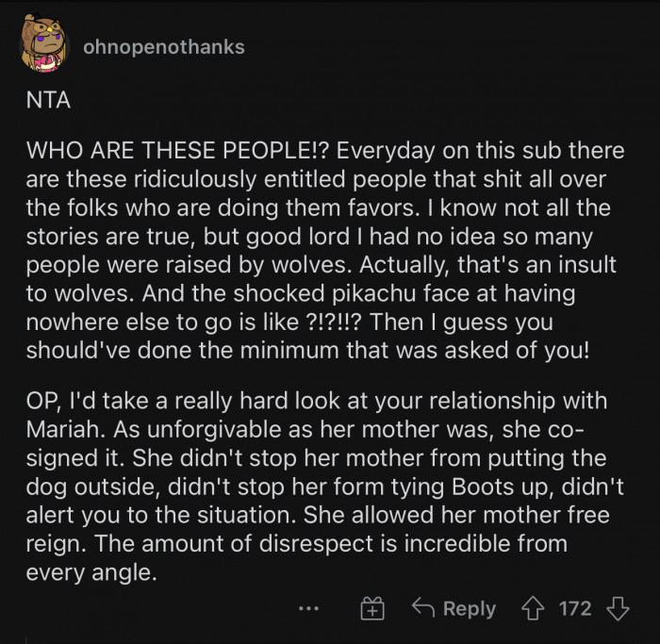
Task: Downvote the comment with the down arrow
Action: (x=618, y=609)
